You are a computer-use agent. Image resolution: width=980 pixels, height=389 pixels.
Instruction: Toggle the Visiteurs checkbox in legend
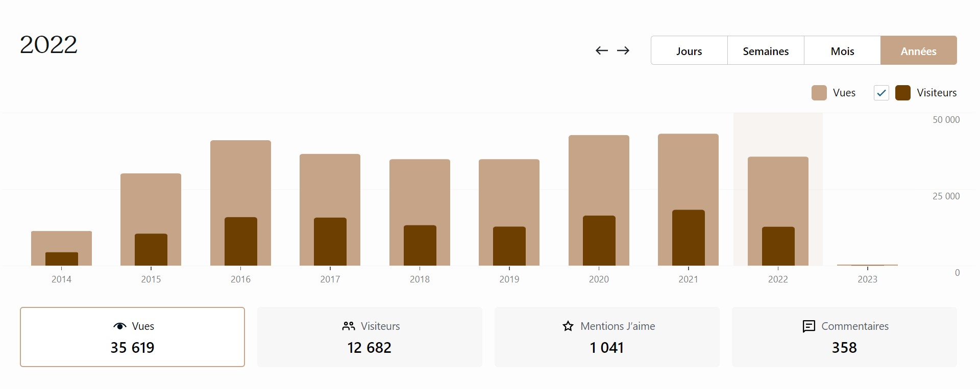point(881,93)
